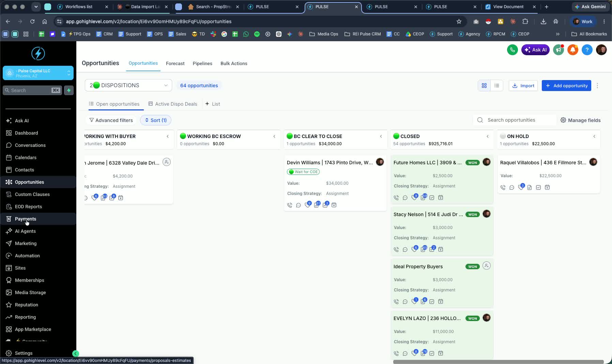Image resolution: width=612 pixels, height=364 pixels.
Task: Collapse the sidebar with green arrow
Action: (76, 353)
